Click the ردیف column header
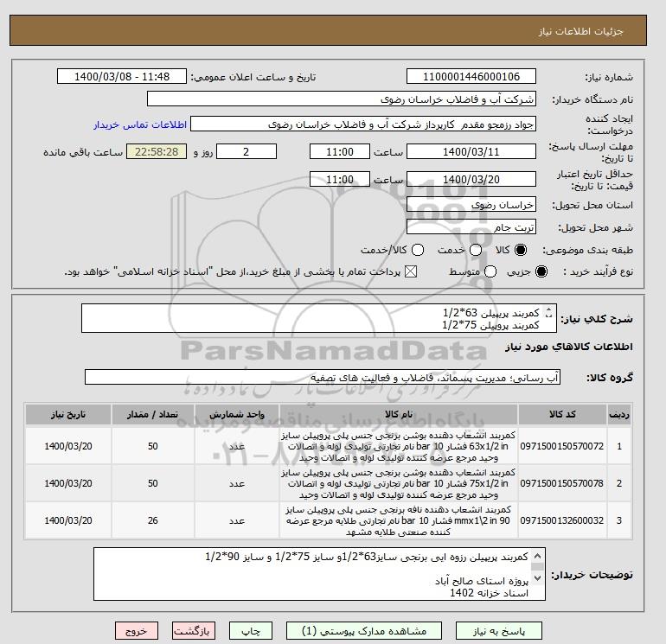 618,414
